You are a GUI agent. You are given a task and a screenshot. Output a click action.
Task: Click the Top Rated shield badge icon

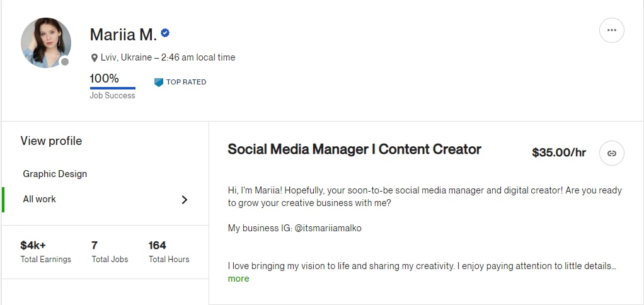tap(159, 82)
